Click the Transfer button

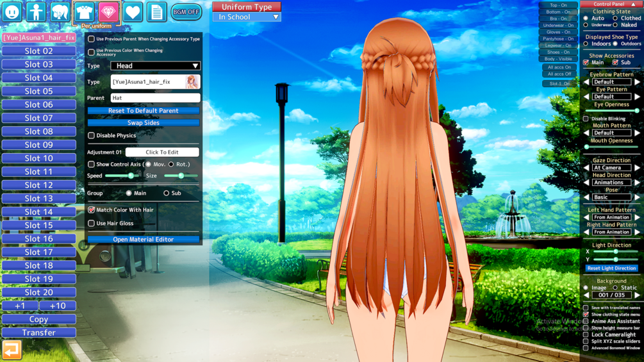pyautogui.click(x=38, y=333)
